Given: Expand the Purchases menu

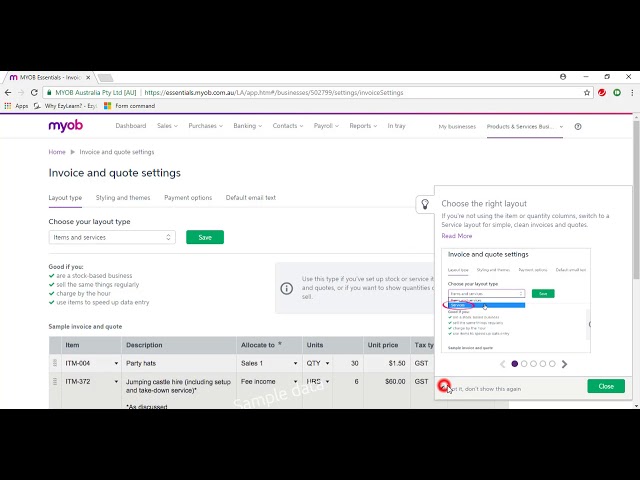Looking at the screenshot, I should (x=205, y=126).
